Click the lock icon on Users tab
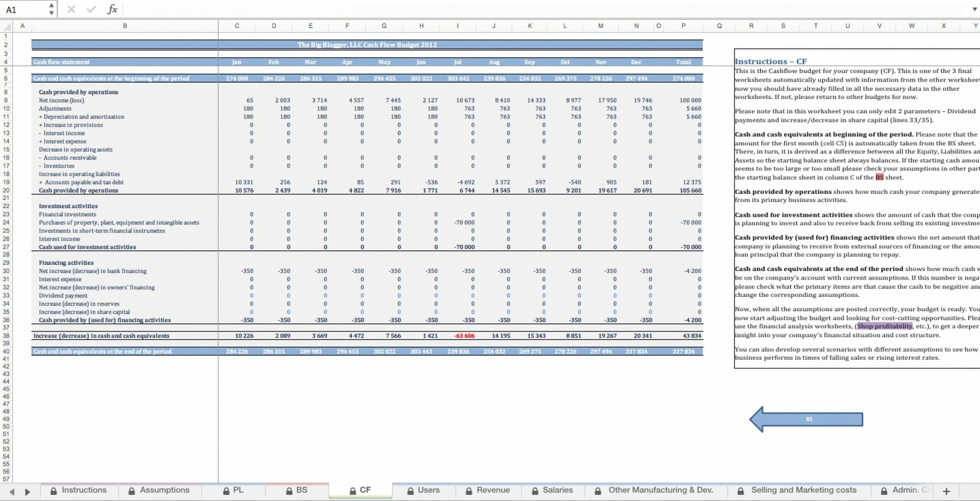Image resolution: width=980 pixels, height=501 pixels. (x=410, y=490)
